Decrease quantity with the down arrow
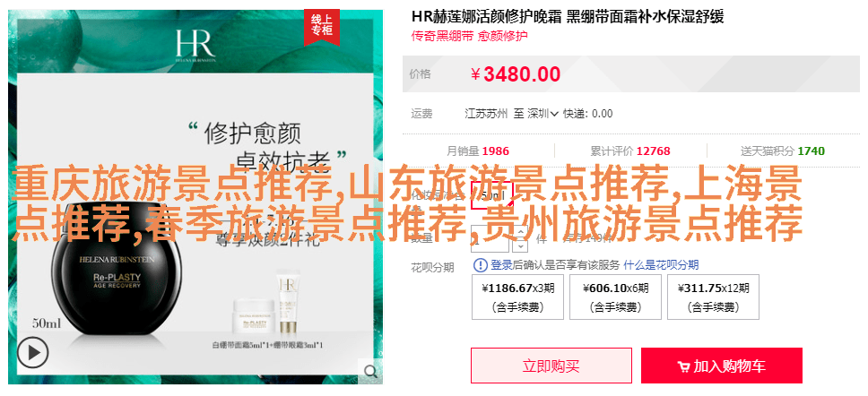This screenshot has width=868, height=396. click(x=521, y=245)
